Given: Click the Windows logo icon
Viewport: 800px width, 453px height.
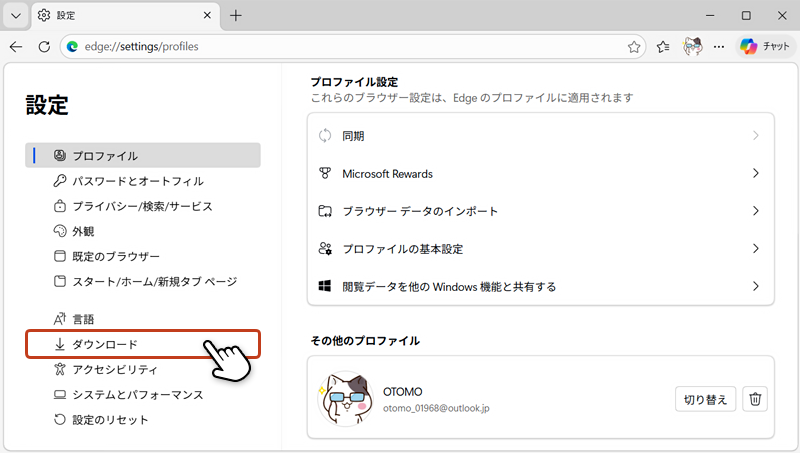Looking at the screenshot, I should pyautogui.click(x=325, y=286).
